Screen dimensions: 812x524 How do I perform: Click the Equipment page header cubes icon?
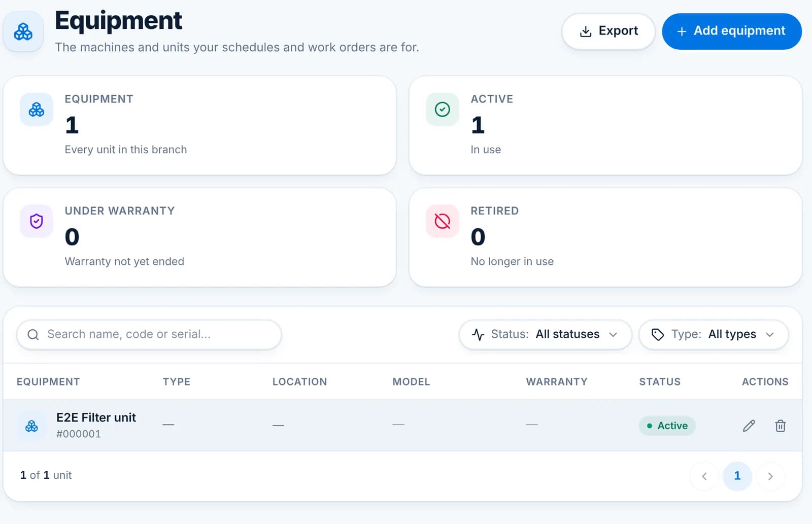[23, 31]
